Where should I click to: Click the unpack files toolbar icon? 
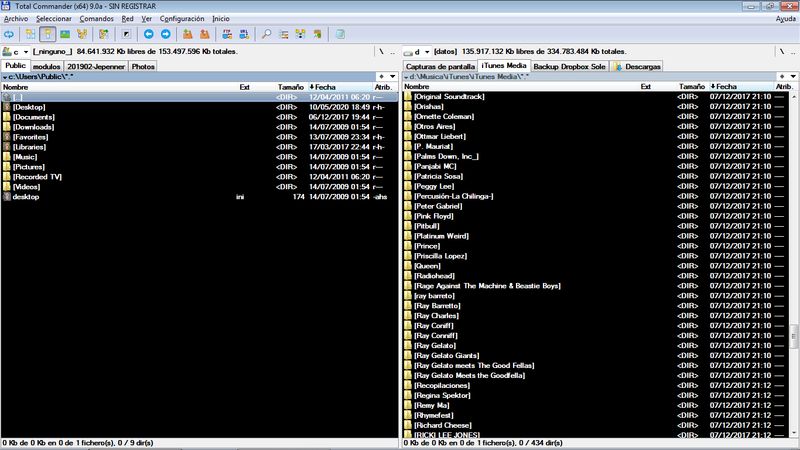(205, 34)
